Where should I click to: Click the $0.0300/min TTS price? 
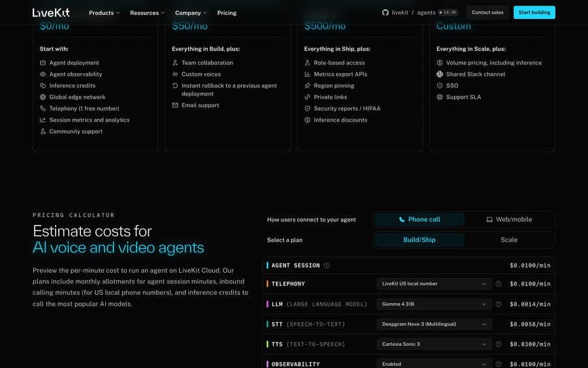pos(530,344)
